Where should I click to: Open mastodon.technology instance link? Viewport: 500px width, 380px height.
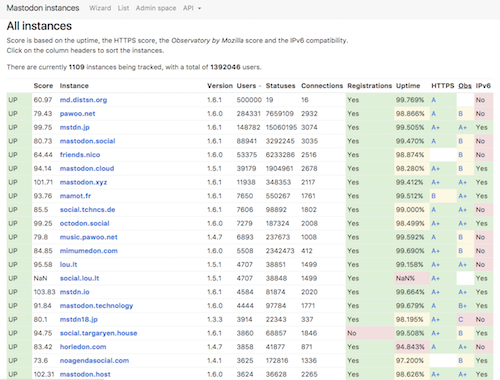[x=96, y=305]
